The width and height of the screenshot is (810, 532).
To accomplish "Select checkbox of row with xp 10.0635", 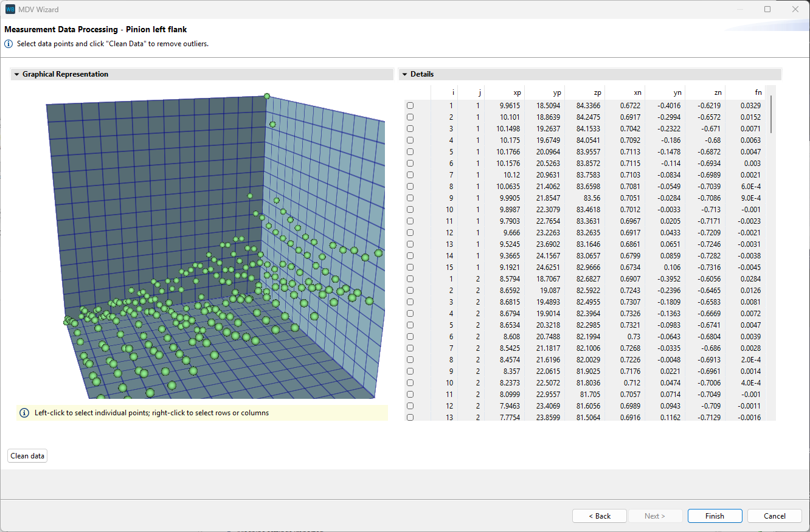I will tap(410, 187).
